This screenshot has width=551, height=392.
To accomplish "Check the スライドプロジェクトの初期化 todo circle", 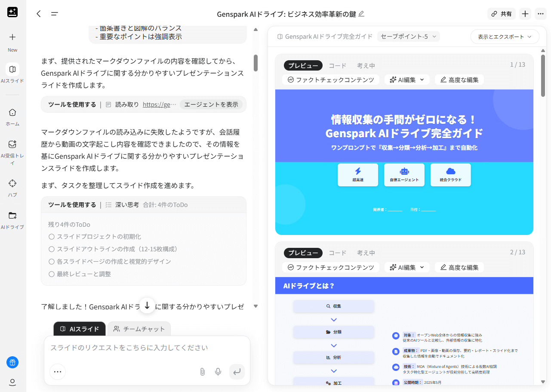I will pyautogui.click(x=52, y=237).
